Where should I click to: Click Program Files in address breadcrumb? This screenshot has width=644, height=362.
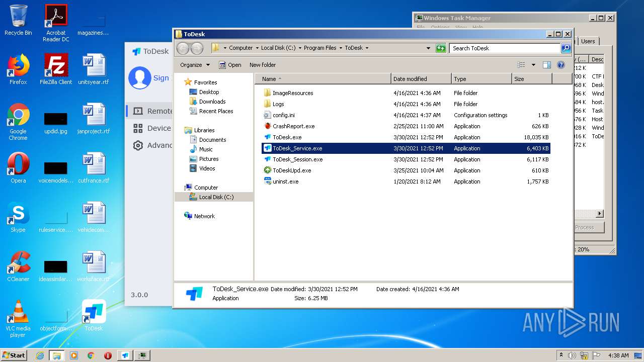tap(320, 48)
